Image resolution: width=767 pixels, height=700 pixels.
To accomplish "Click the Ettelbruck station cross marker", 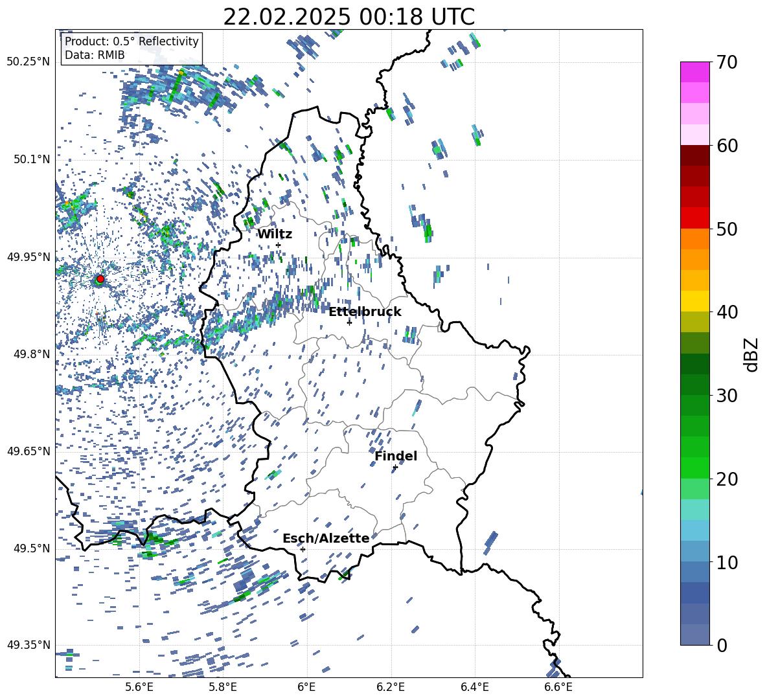I will coord(349,322).
